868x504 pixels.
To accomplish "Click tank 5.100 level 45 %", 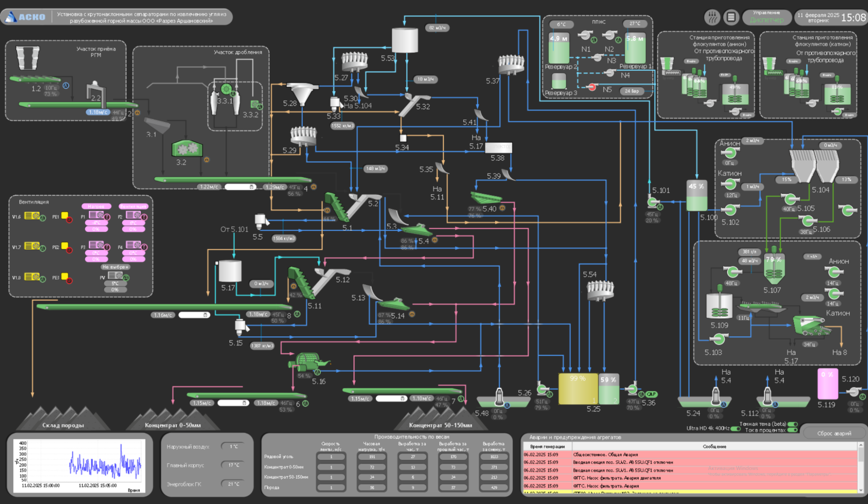I will (696, 196).
